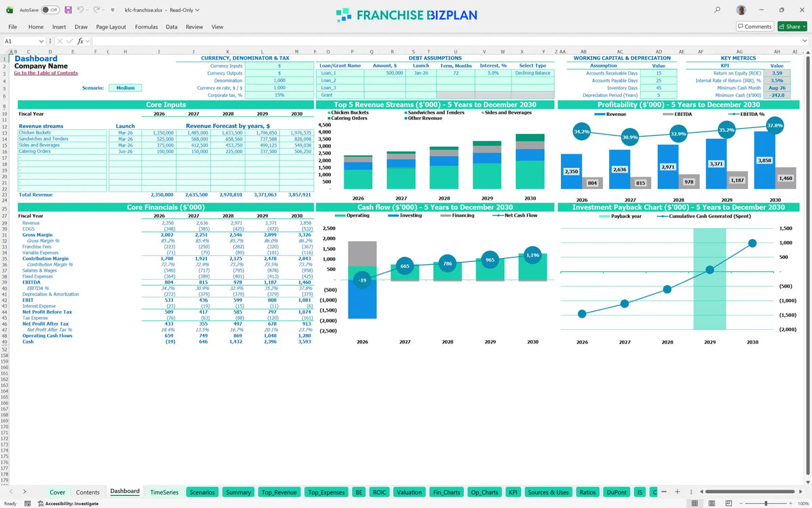Open the Insert ribbon tab
The image size is (812, 508).
(x=59, y=27)
